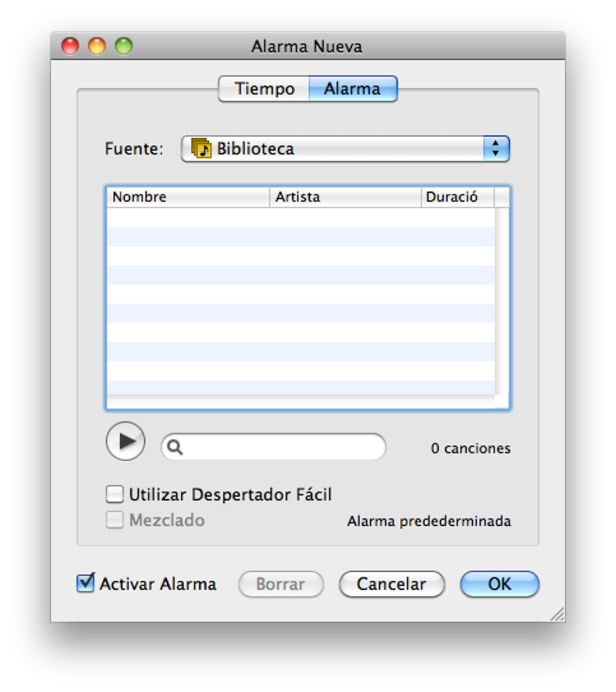This screenshot has height=692, width=616.
Task: Enable Utilizar Despertador Fácil checkbox
Action: pos(115,494)
